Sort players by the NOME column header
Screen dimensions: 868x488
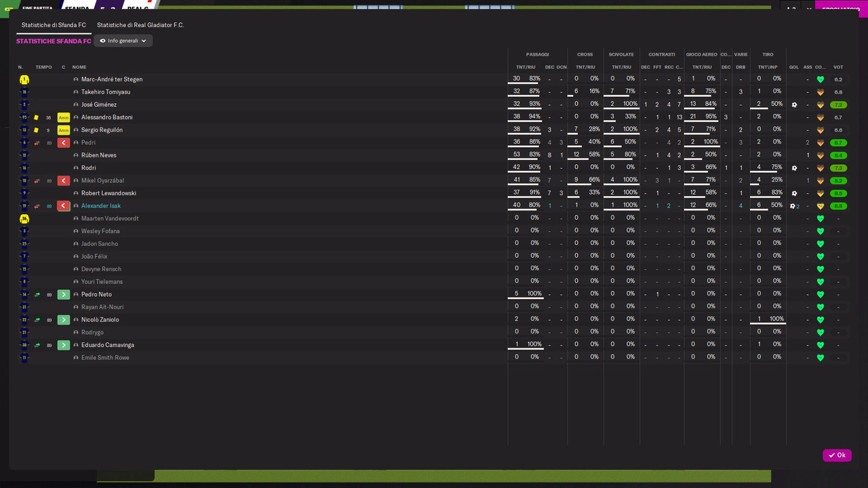point(79,67)
